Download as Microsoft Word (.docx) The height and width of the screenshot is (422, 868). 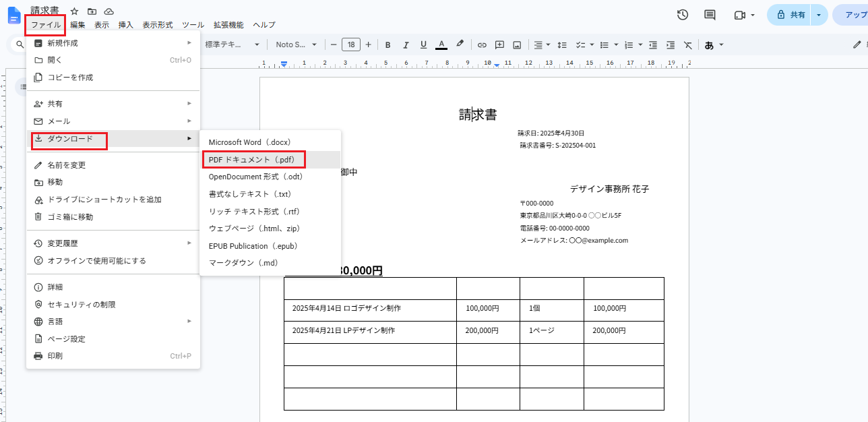tap(270, 142)
